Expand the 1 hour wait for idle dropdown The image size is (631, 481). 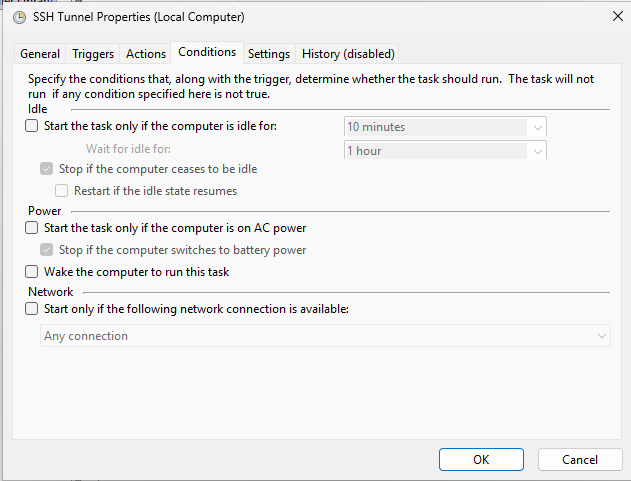(x=444, y=151)
